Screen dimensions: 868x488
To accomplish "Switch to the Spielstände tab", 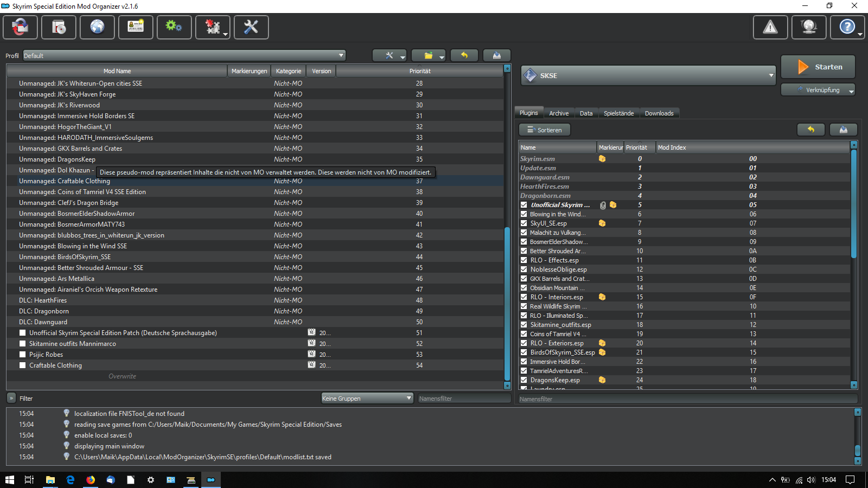I will 618,113.
